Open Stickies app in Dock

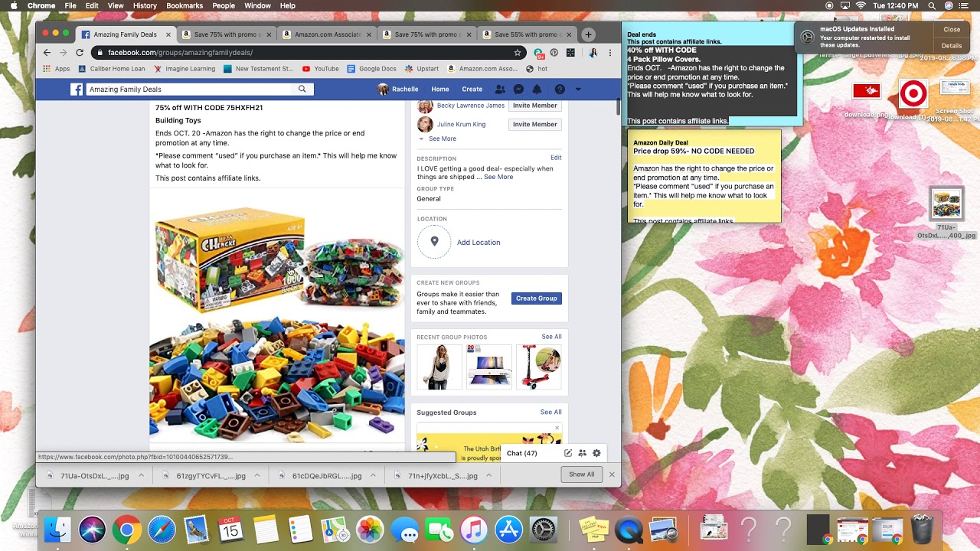pyautogui.click(x=596, y=530)
